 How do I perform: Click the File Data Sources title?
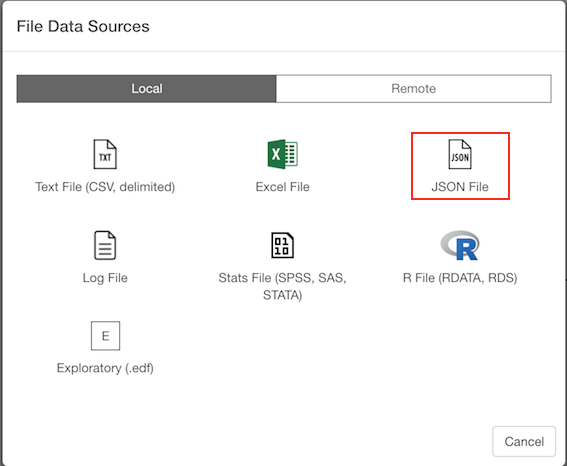[x=83, y=26]
